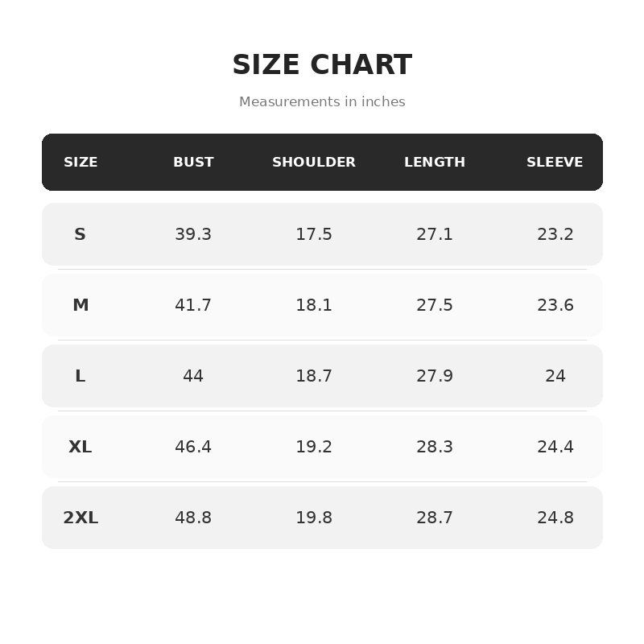Select the SLEEVE column header

point(555,162)
